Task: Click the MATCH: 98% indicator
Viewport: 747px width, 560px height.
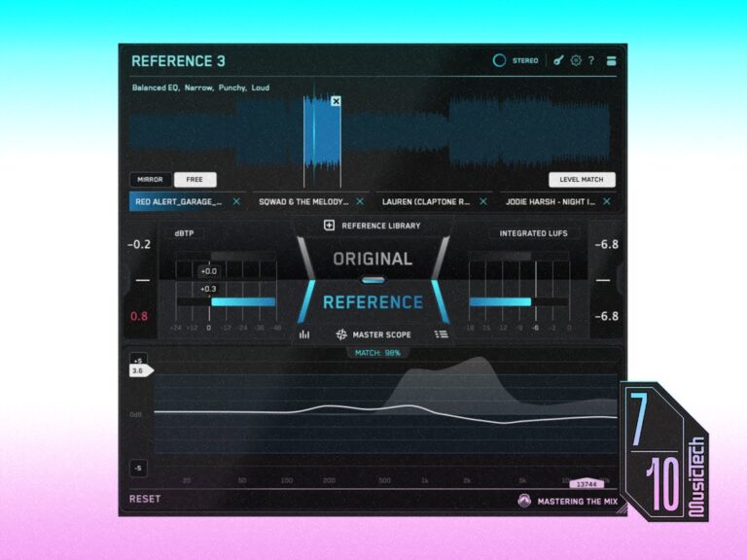Action: tap(377, 353)
